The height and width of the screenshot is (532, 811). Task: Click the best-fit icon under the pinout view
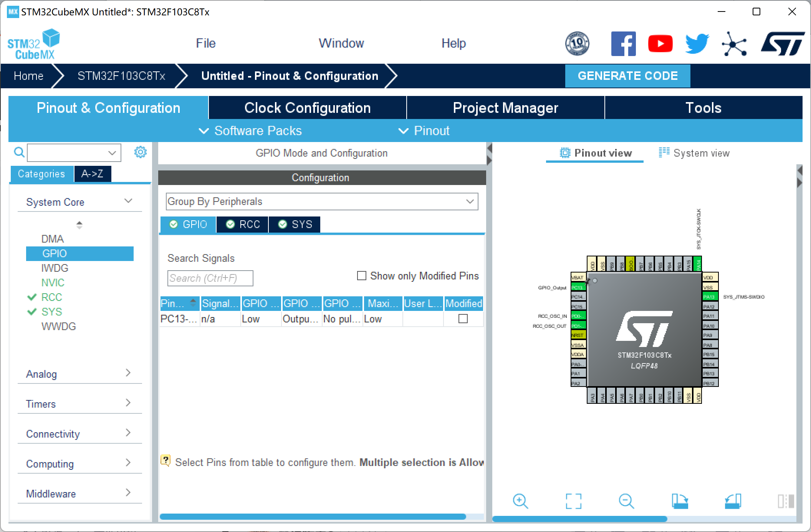573,501
